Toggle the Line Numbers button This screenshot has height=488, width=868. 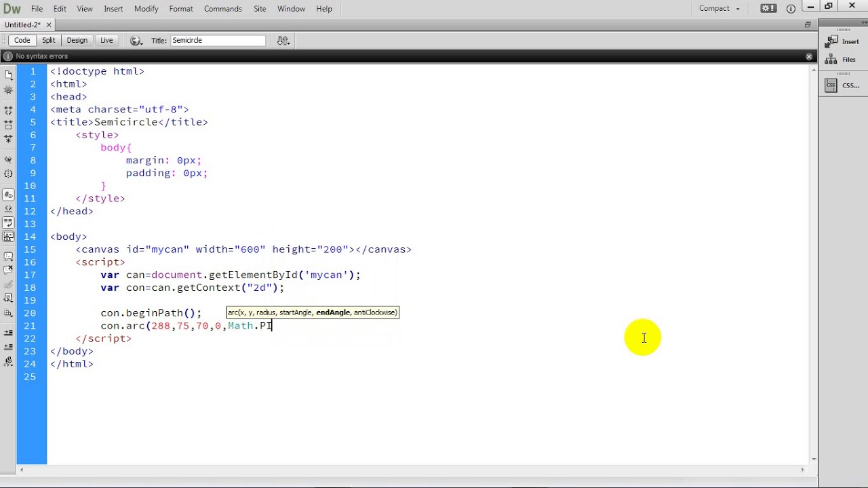[x=8, y=195]
